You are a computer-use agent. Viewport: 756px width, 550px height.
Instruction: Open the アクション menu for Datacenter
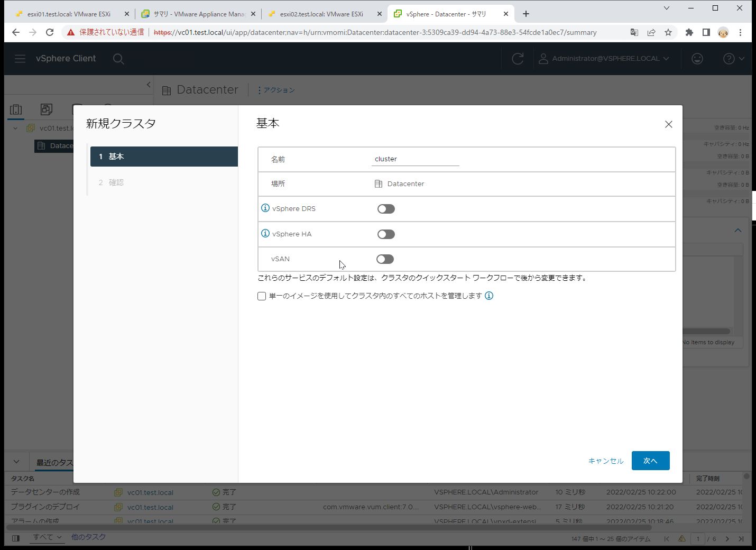tap(276, 90)
